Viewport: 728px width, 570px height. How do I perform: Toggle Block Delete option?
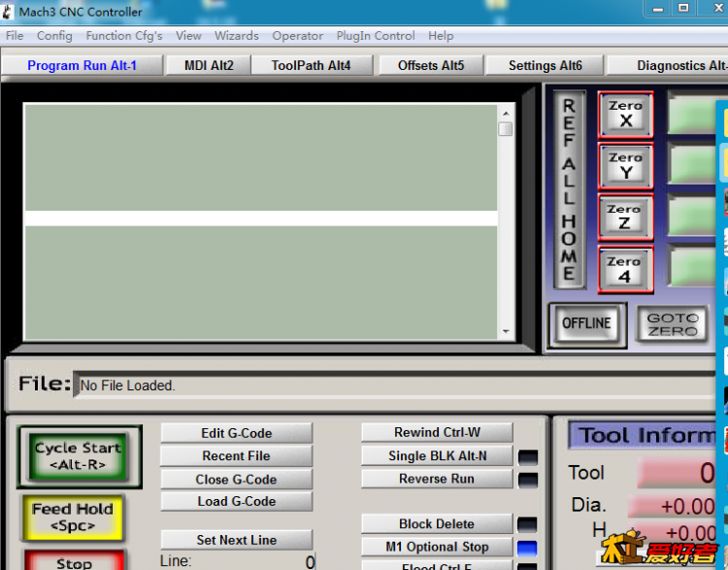click(437, 524)
